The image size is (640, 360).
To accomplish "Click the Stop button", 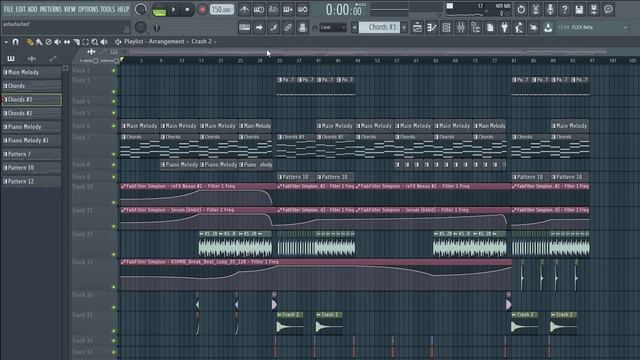I will tap(187, 9).
